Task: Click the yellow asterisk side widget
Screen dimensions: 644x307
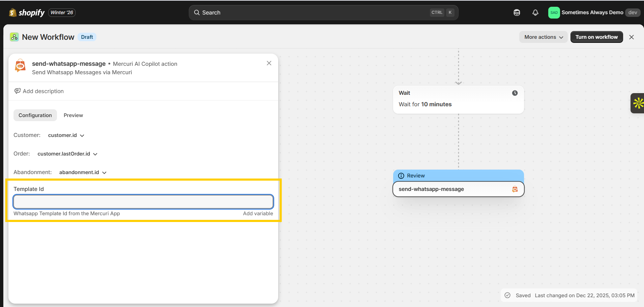Action: (638, 103)
